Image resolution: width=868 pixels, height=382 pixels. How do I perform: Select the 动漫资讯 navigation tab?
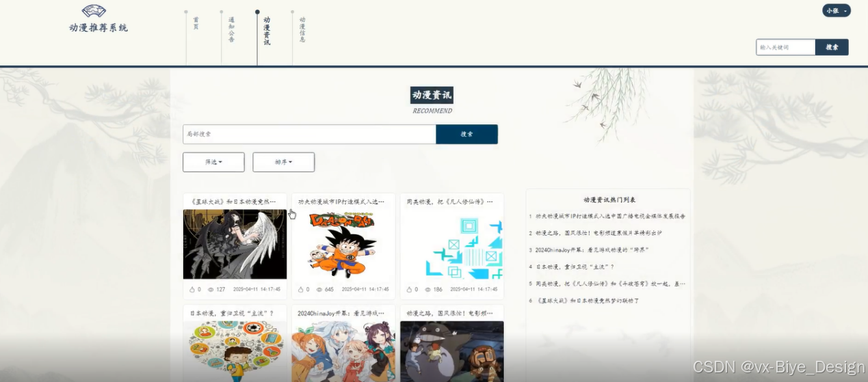click(x=267, y=31)
